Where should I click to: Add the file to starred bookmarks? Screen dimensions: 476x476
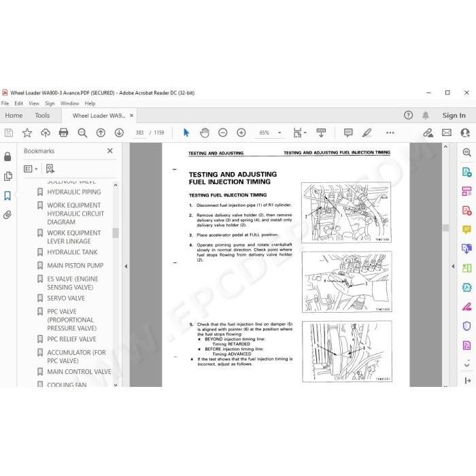tap(27, 133)
